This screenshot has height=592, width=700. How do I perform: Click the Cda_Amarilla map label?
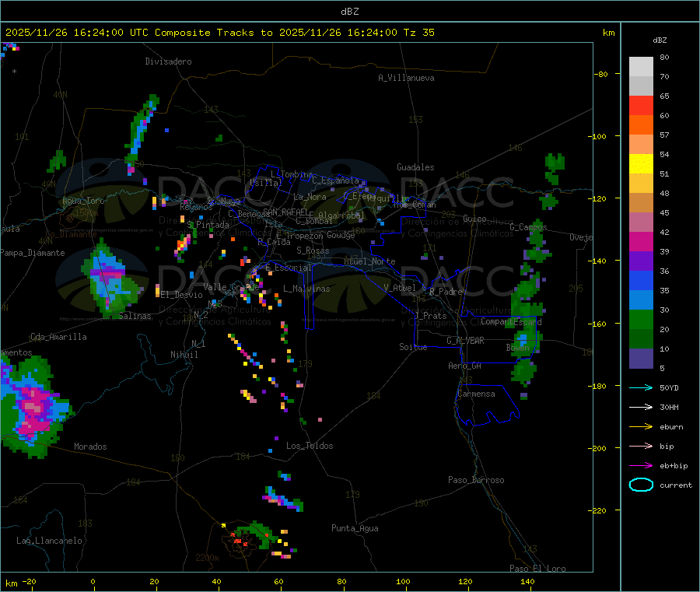(58, 337)
